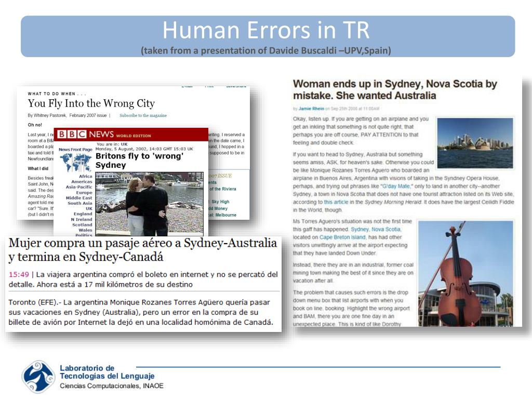Click the 'Human Errors in TR' slide title

click(266, 30)
